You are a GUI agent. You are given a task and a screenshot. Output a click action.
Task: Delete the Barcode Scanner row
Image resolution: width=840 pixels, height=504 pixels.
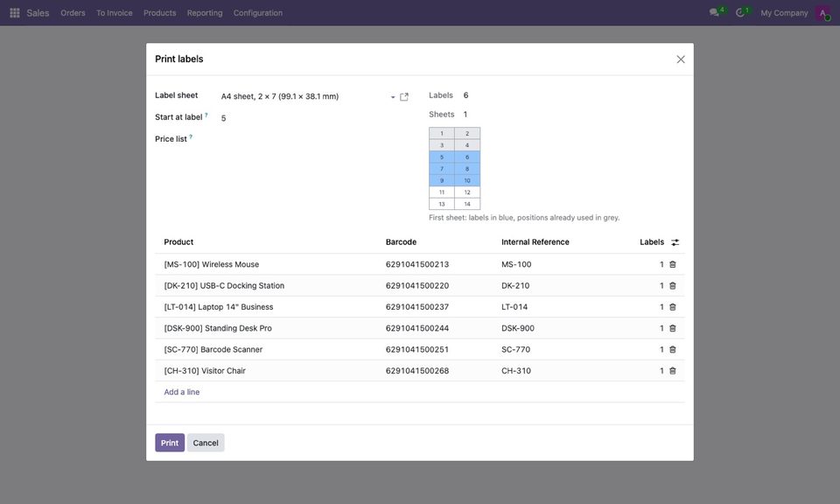coord(673,350)
